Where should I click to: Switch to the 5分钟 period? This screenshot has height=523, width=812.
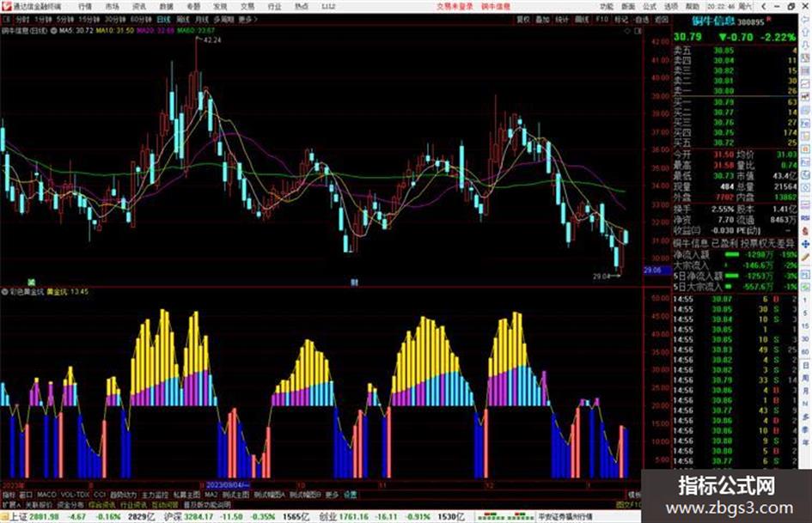click(65, 19)
